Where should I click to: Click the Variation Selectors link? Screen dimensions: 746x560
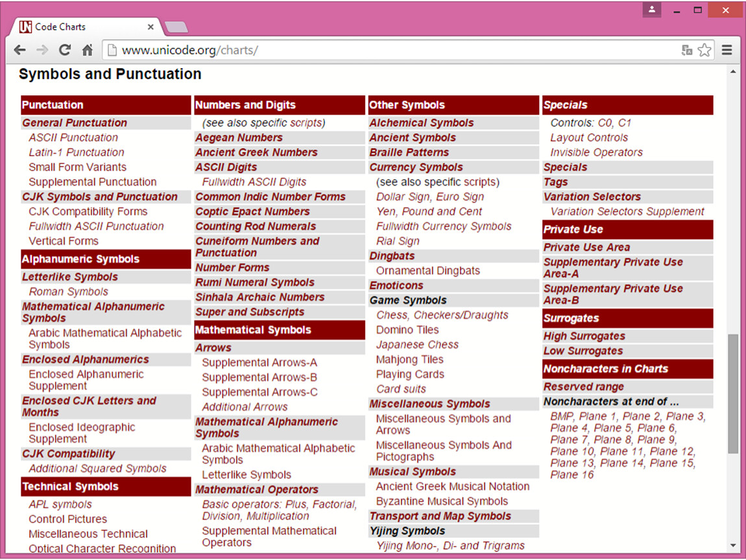[x=592, y=197]
